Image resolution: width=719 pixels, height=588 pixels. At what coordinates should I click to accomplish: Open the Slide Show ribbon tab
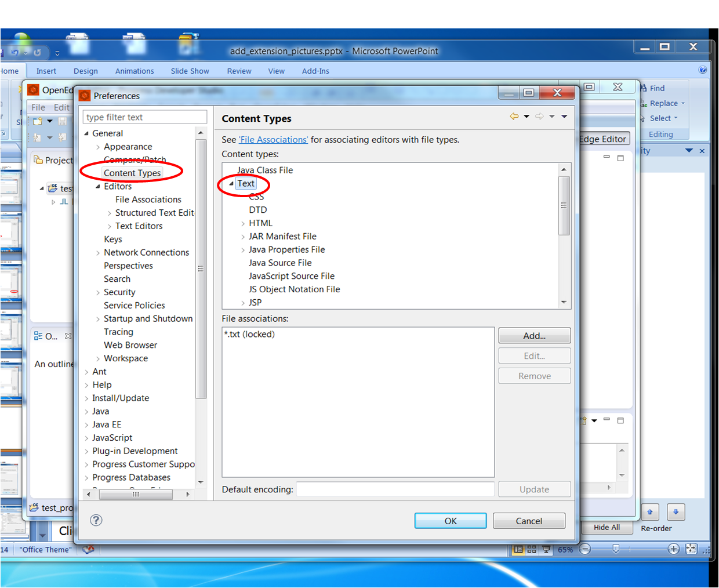point(190,71)
